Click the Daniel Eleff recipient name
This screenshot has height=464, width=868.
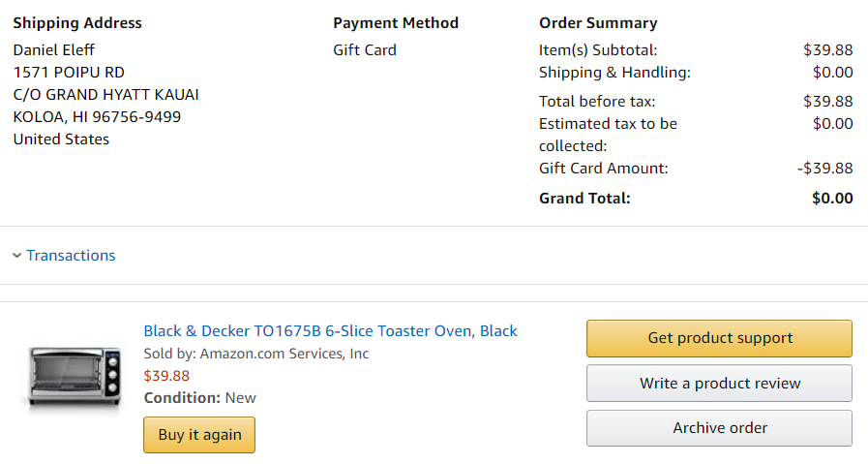pos(54,50)
